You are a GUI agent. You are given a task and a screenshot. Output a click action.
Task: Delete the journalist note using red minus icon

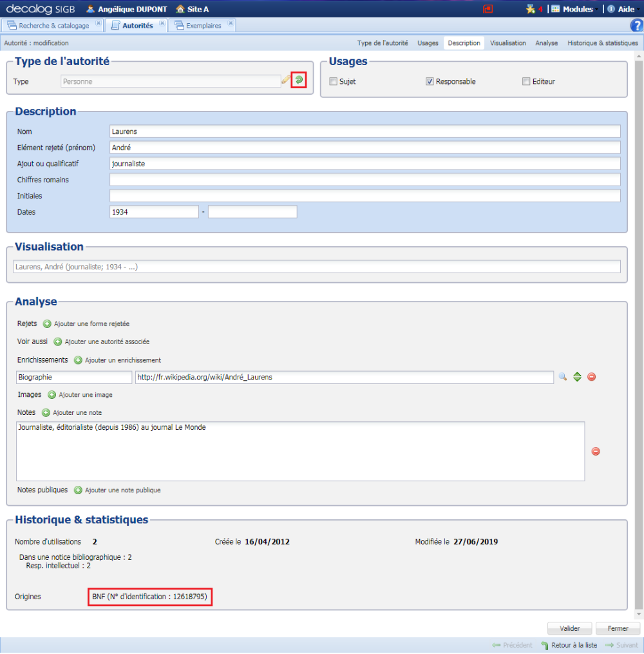tap(596, 452)
